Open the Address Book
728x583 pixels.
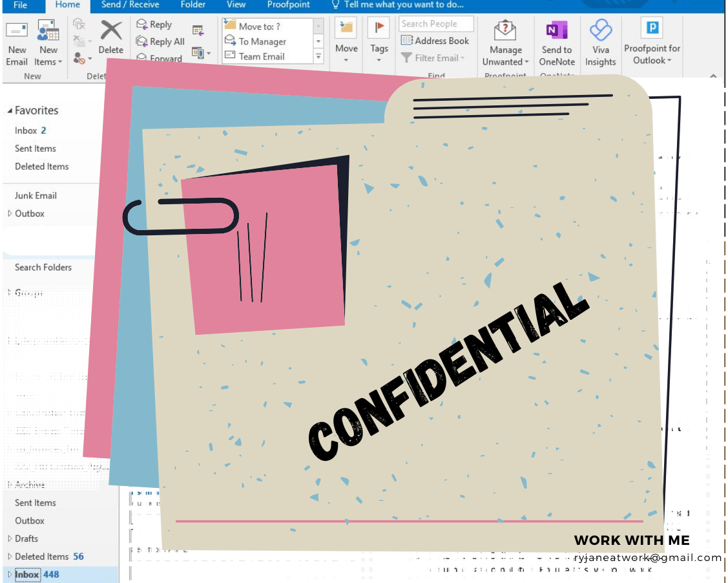pos(435,40)
